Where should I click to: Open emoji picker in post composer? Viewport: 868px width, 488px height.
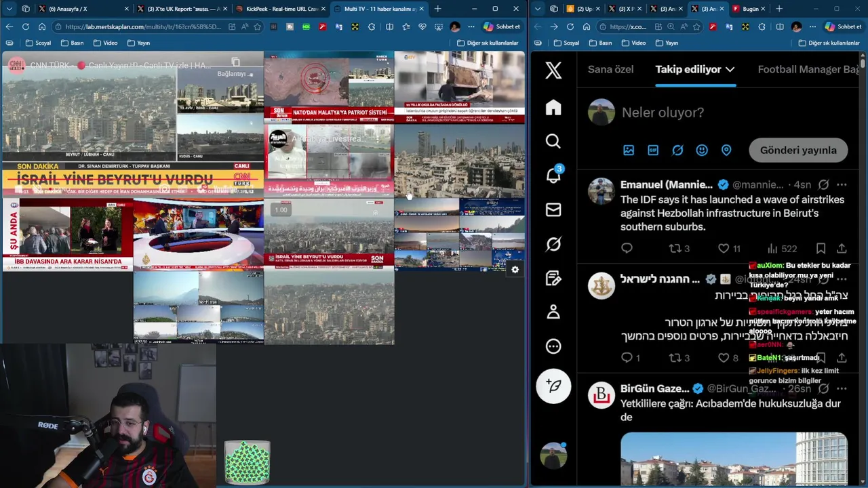pos(702,150)
